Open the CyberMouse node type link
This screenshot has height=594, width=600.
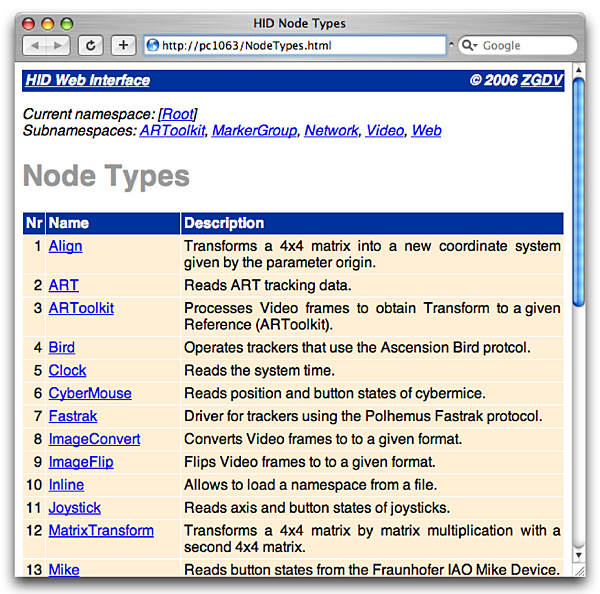90,393
